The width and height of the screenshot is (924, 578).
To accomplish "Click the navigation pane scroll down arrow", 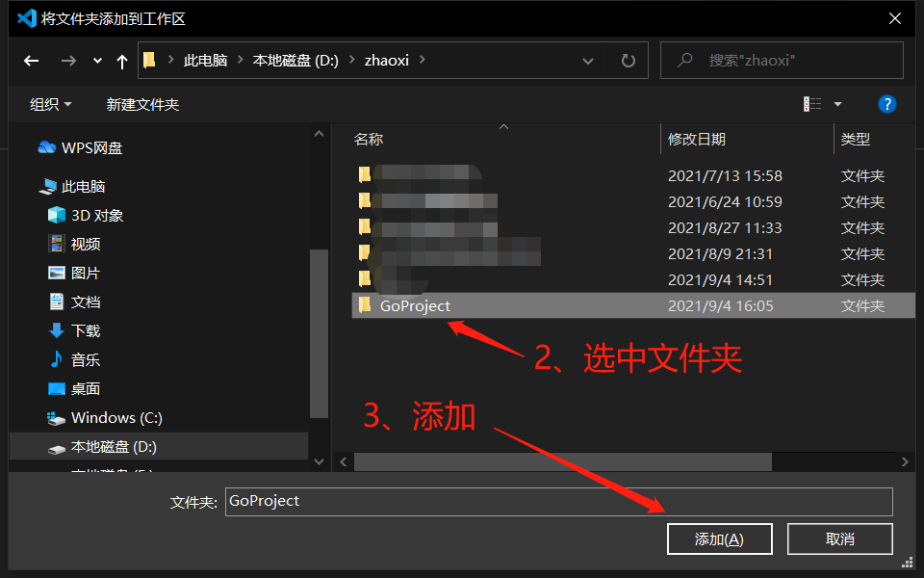I will (319, 461).
